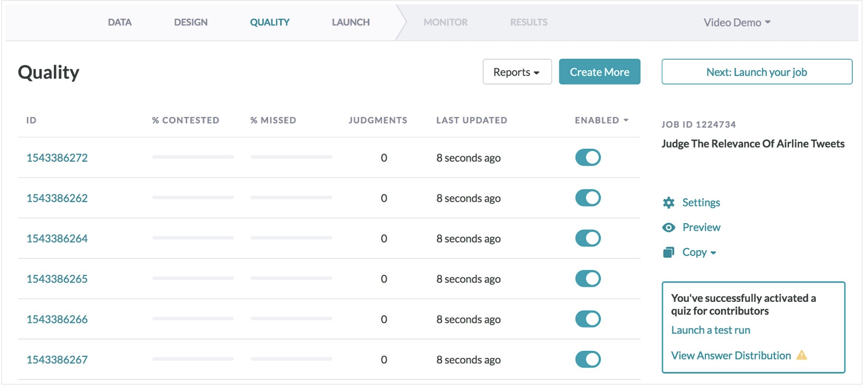Click the warning triangle beside Answer Distribution

[801, 355]
